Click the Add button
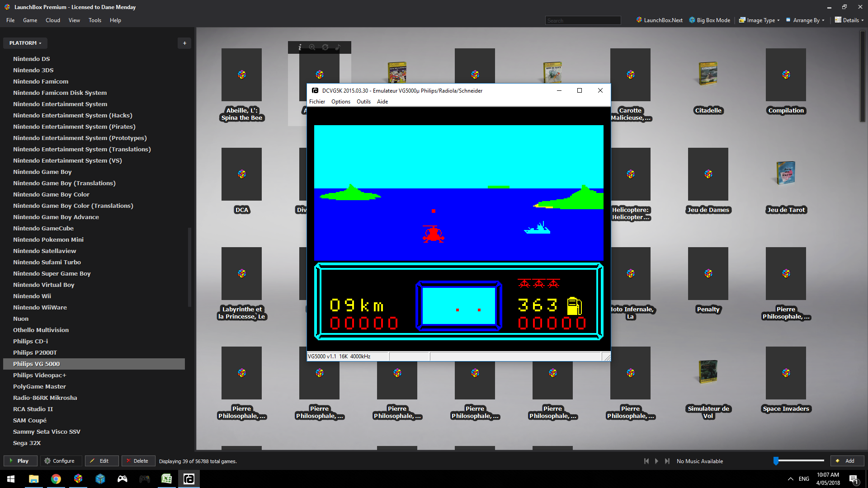Viewport: 868px width, 488px height. point(847,461)
